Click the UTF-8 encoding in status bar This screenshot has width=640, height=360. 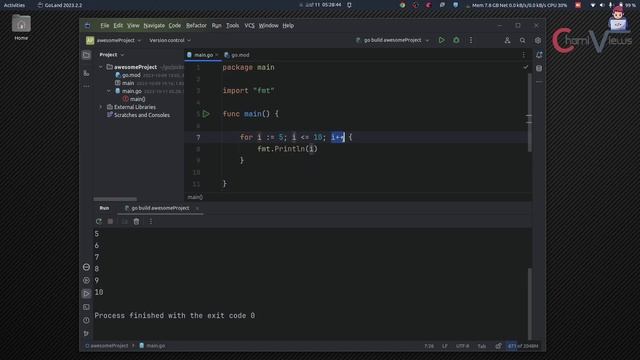click(462, 346)
